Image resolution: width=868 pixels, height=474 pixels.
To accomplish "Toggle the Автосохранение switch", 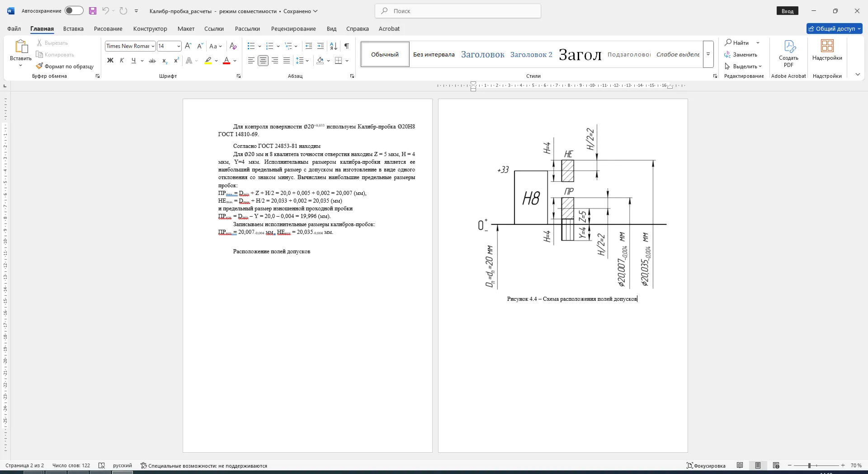I will point(74,11).
